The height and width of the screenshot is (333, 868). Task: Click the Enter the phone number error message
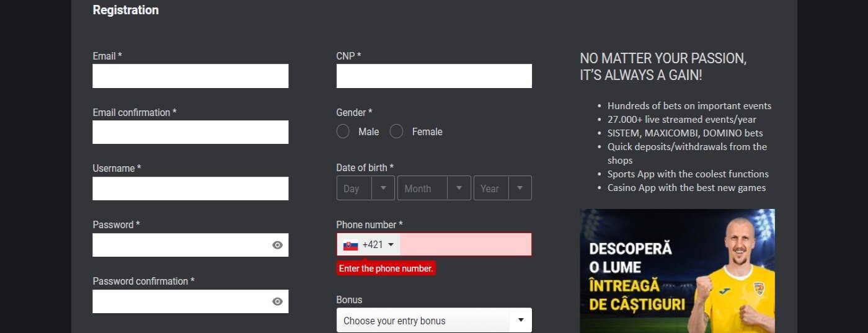(386, 269)
